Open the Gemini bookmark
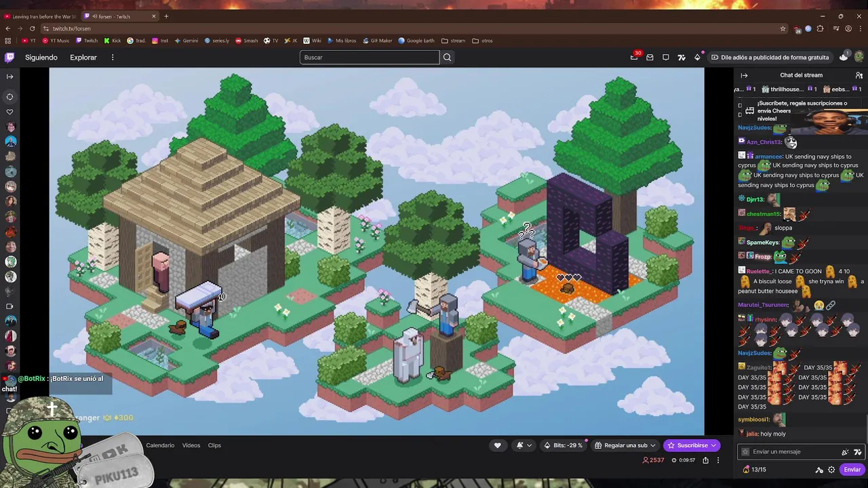868x488 pixels. 186,41
